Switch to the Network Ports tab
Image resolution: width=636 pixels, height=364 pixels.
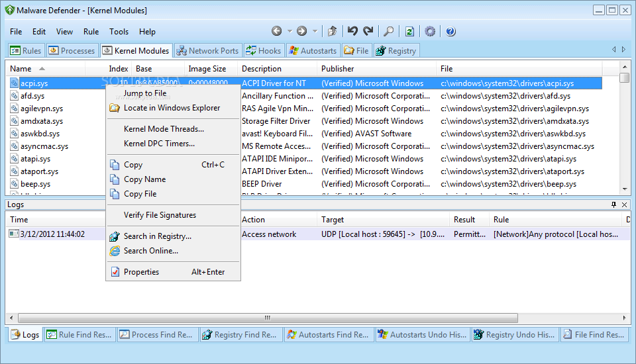click(208, 51)
